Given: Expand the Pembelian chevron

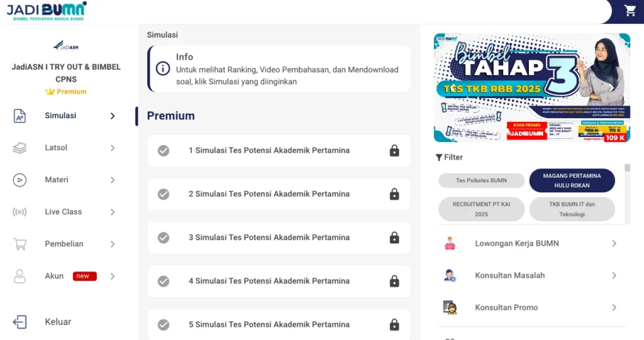Looking at the screenshot, I should point(113,244).
